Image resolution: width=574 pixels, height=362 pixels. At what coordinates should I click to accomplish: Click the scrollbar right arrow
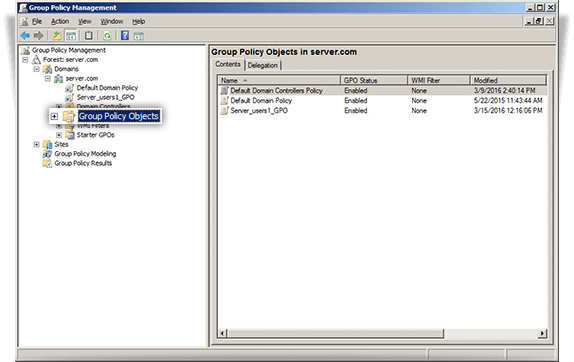coord(542,333)
